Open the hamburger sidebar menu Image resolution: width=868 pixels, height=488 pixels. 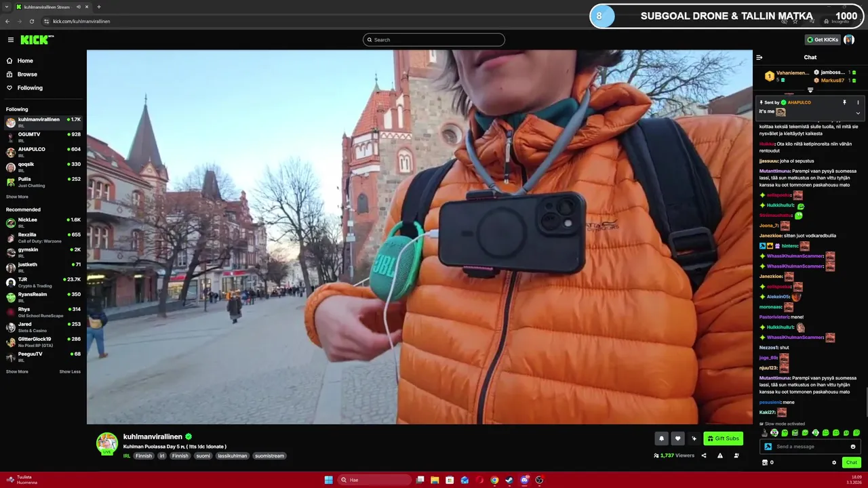pyautogui.click(x=10, y=40)
